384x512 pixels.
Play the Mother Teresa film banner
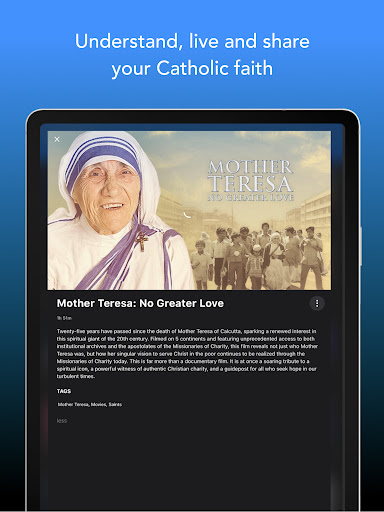tap(189, 210)
